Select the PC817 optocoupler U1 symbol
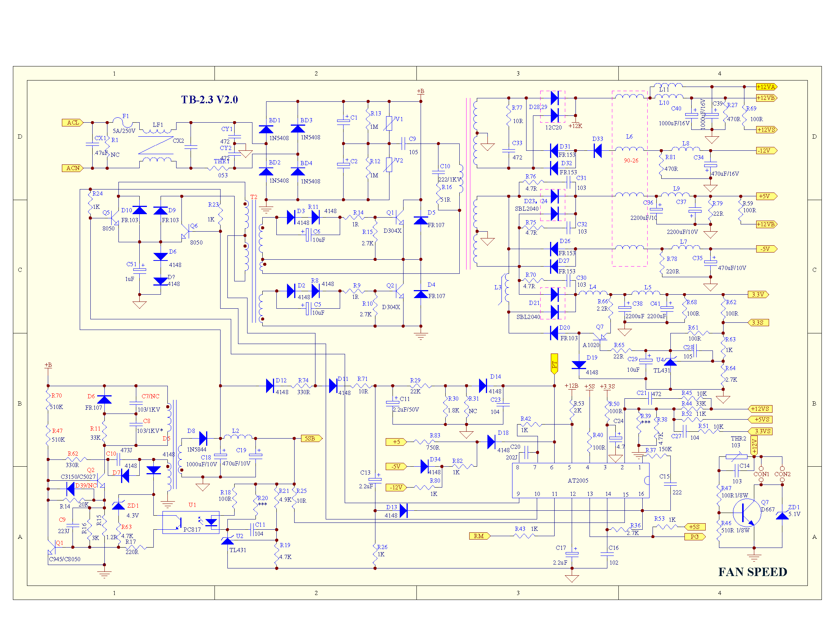The height and width of the screenshot is (644, 834). [x=191, y=522]
